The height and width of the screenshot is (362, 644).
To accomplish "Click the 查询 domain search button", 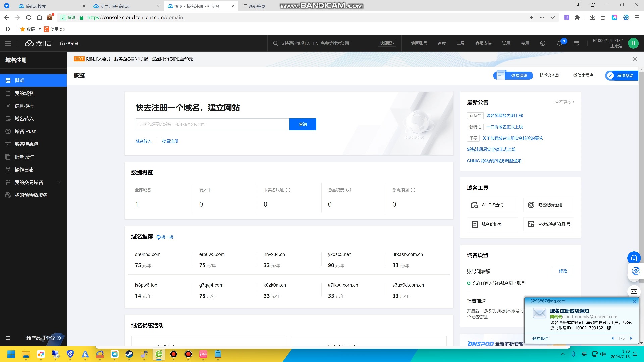I will tap(303, 124).
